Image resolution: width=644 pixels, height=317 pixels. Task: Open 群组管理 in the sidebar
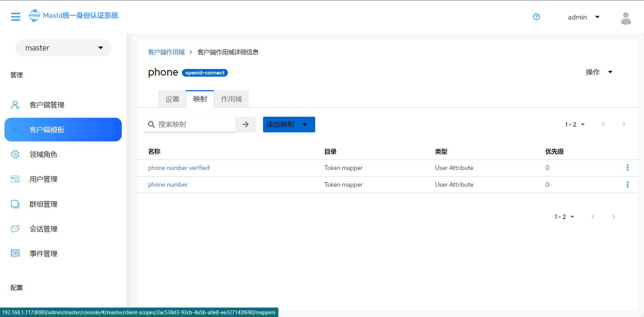[63, 204]
